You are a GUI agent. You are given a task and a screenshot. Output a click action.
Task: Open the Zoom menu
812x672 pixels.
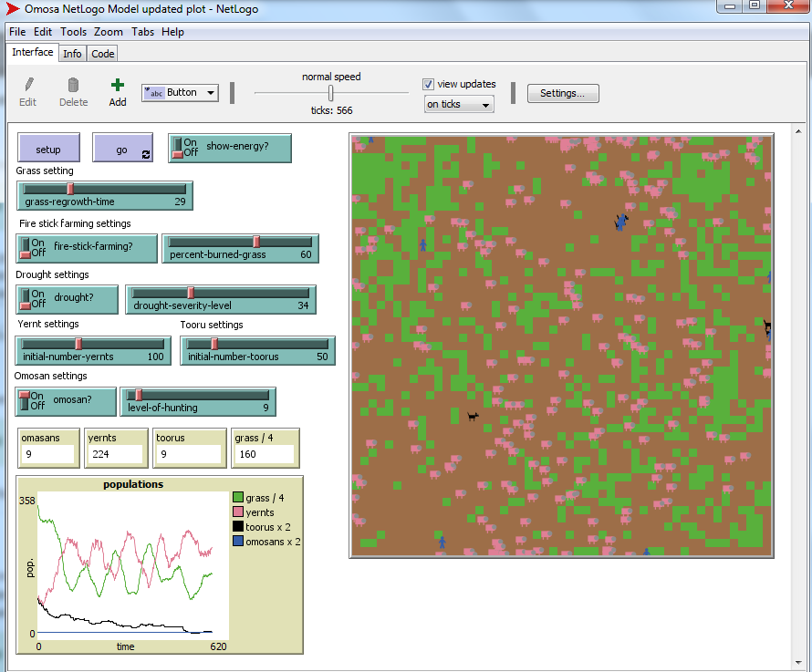coord(109,32)
